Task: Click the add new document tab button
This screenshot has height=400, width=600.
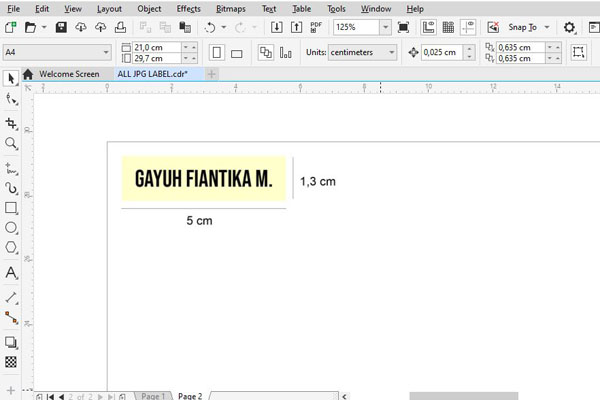Action: [212, 74]
